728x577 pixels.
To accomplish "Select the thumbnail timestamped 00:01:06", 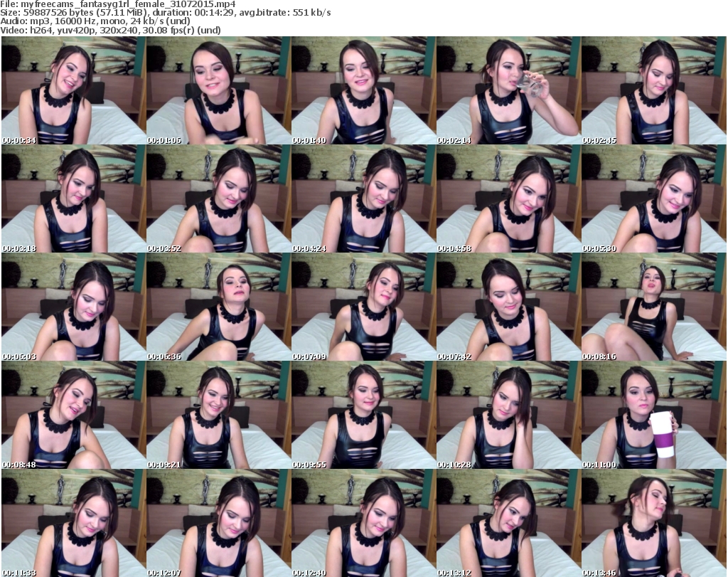I will (219, 90).
